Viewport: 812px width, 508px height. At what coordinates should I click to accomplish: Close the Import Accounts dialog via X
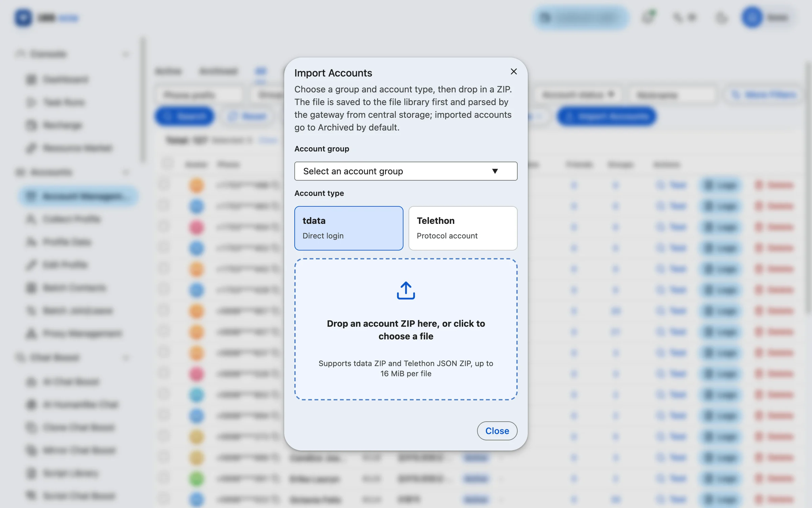(514, 71)
